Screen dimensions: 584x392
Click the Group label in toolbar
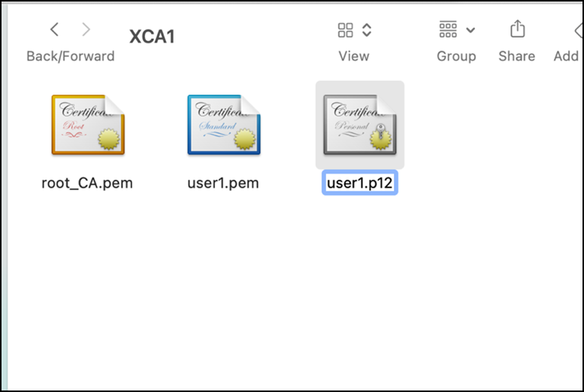456,56
